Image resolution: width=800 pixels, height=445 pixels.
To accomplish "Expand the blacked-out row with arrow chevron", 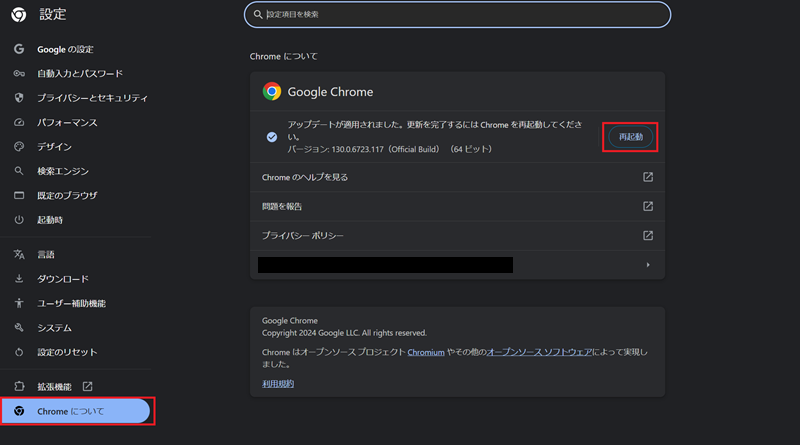I will click(x=648, y=265).
